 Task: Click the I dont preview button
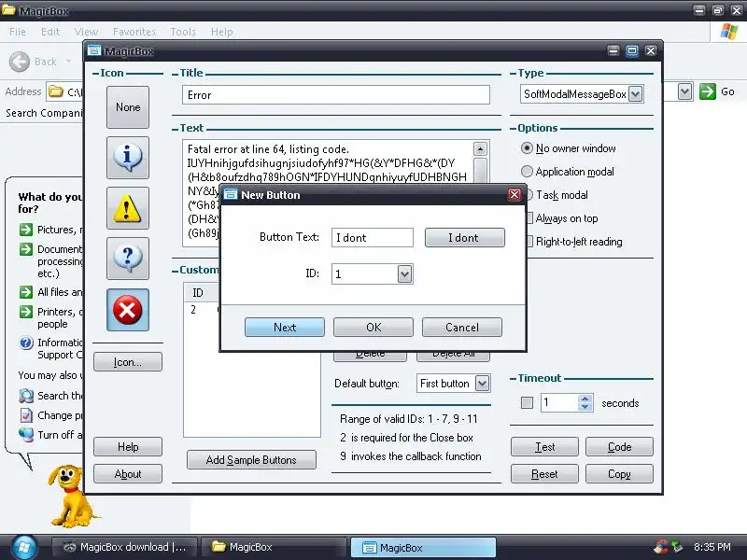465,237
